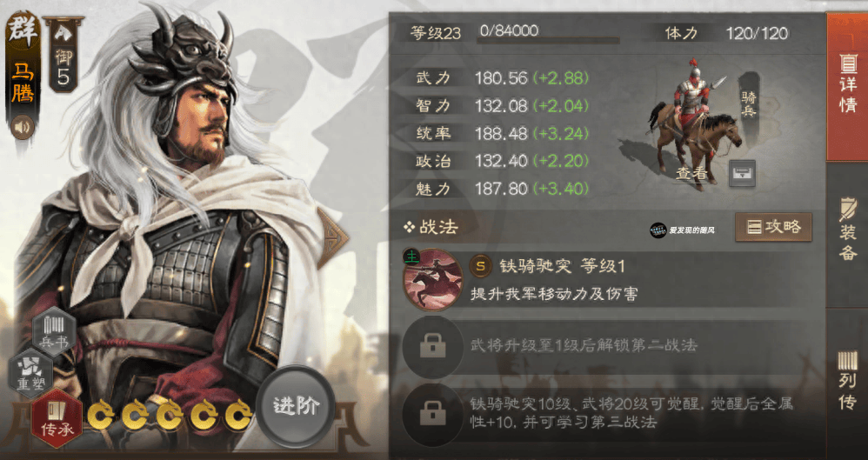868x460 pixels.
Task: Click the 查看 link under cavalry
Action: click(691, 174)
